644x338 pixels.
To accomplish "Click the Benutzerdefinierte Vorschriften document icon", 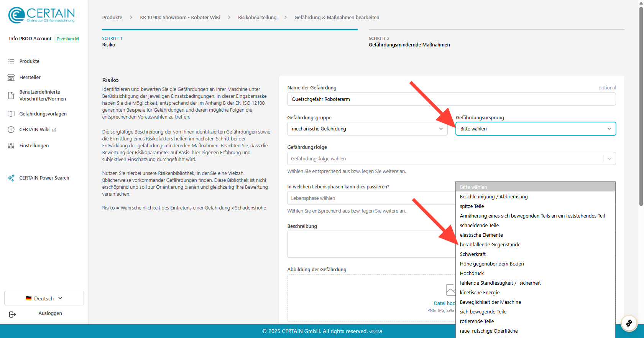I will click(11, 96).
